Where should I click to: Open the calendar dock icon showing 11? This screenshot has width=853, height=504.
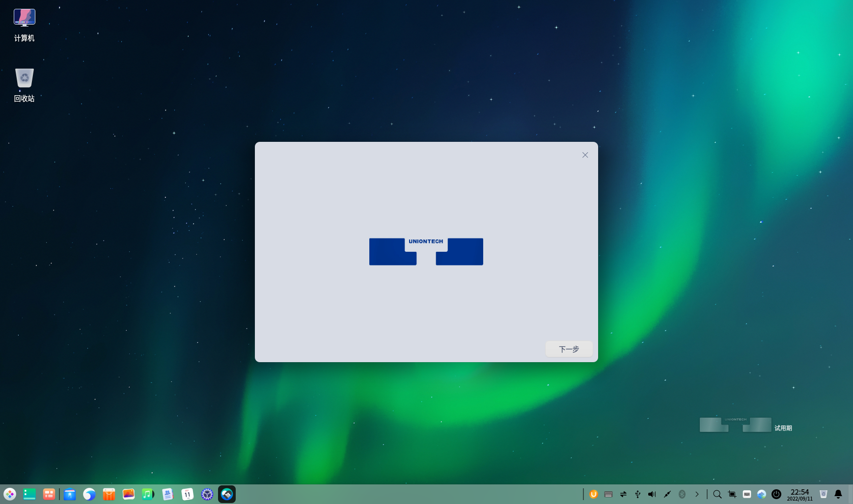[188, 494]
